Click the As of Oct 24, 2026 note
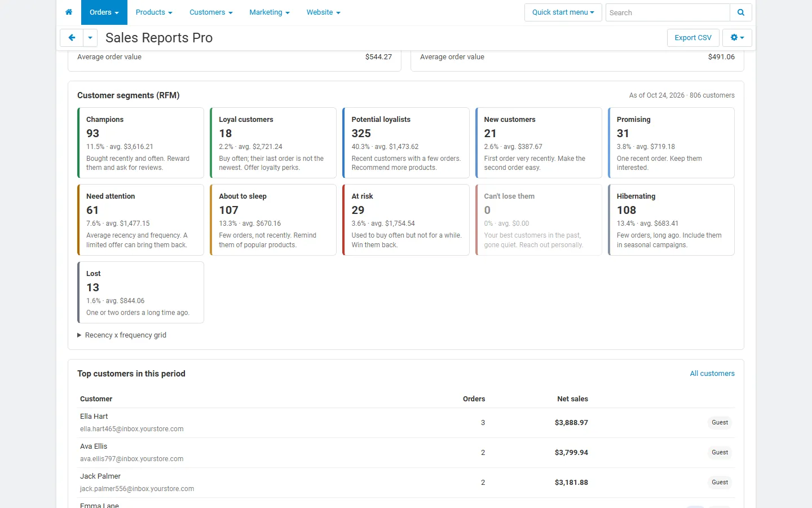This screenshot has width=812, height=508. point(682,95)
